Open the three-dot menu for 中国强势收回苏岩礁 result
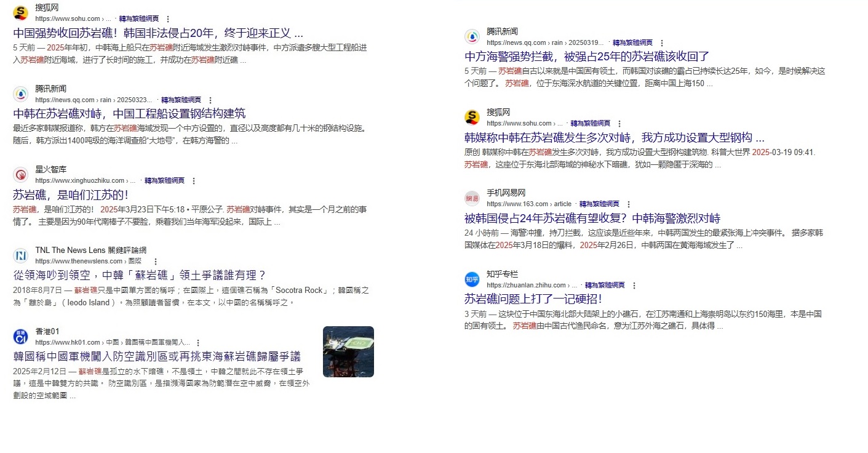868x453 pixels. 168,19
